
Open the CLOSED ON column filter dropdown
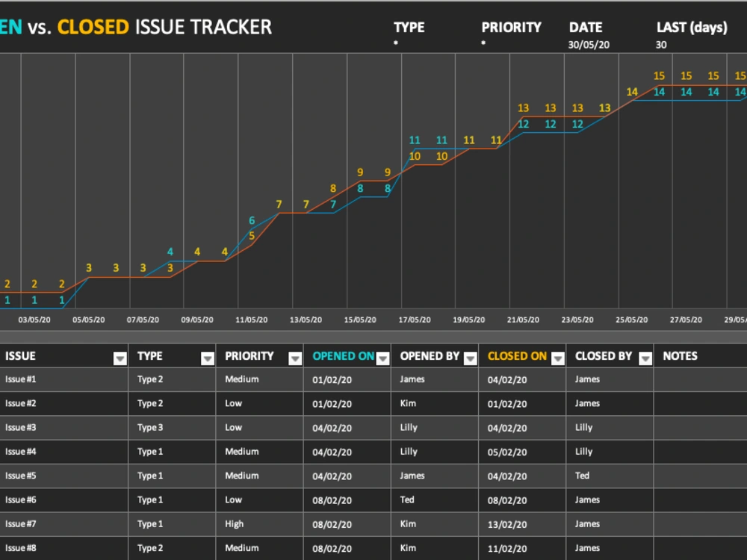558,358
